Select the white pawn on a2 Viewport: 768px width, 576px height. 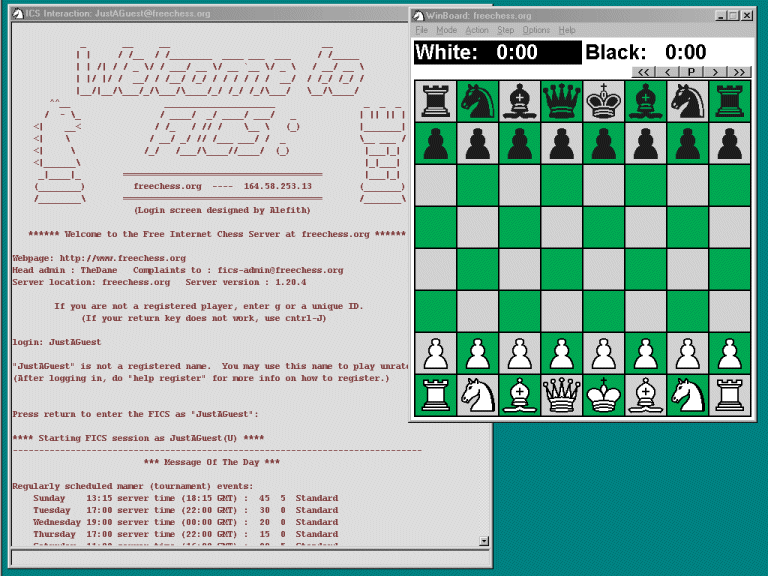[x=435, y=353]
